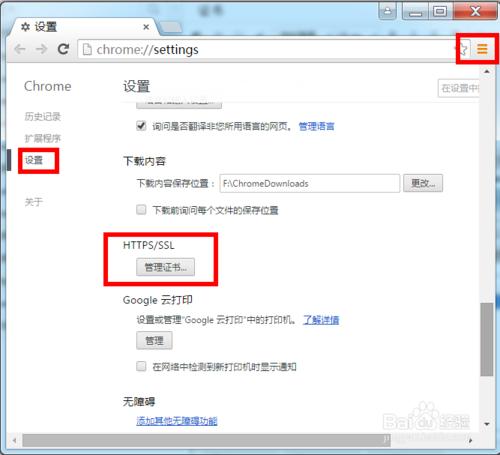Go back with the back arrow

(x=20, y=49)
